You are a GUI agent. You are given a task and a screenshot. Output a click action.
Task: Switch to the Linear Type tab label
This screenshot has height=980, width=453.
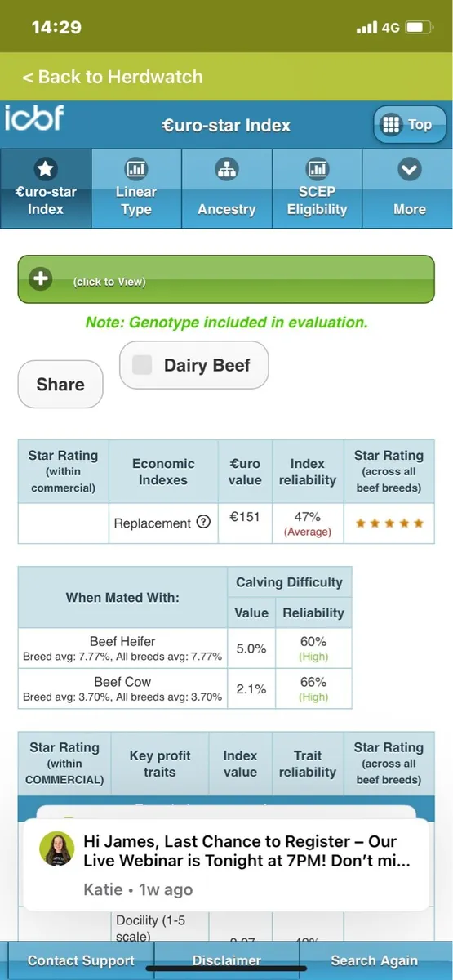(x=135, y=200)
